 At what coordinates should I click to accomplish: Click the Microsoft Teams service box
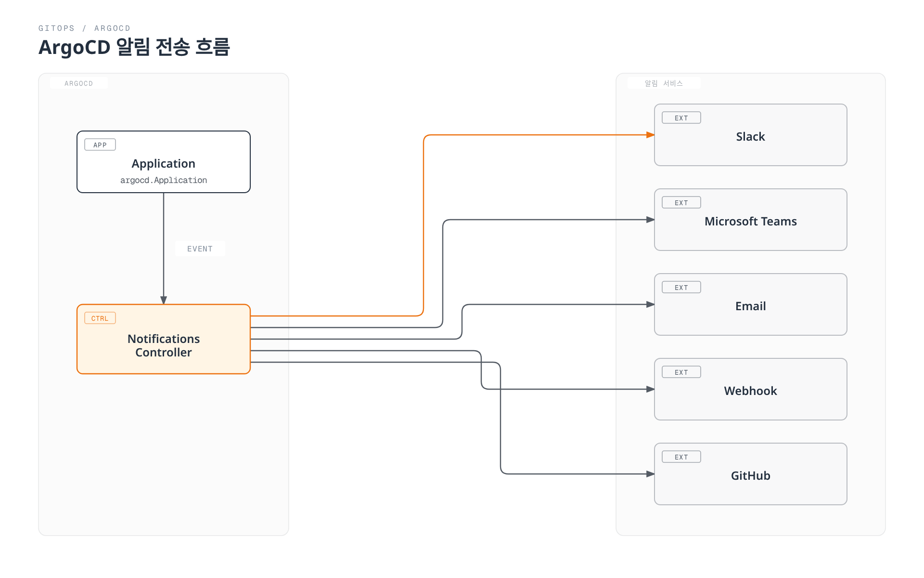pyautogui.click(x=751, y=220)
